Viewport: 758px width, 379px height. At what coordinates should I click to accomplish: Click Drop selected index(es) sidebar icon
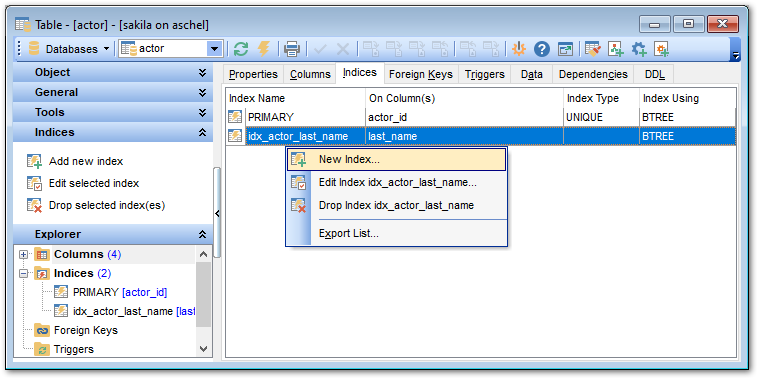coord(34,206)
